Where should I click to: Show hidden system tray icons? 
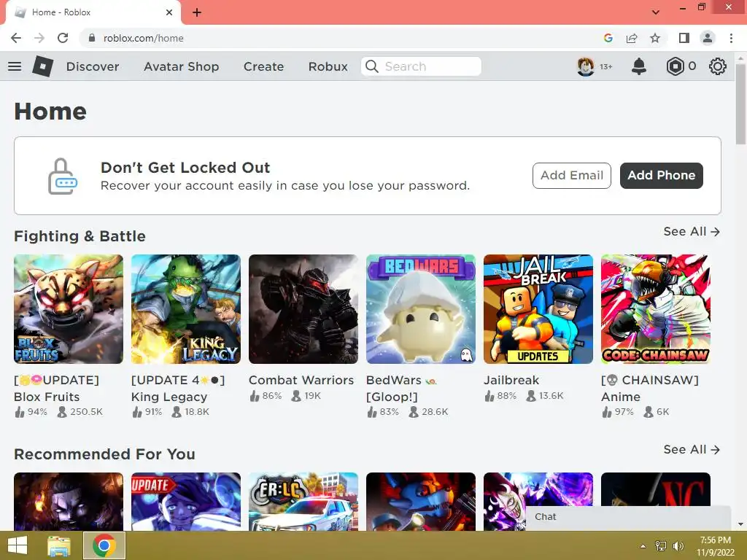pyautogui.click(x=643, y=546)
